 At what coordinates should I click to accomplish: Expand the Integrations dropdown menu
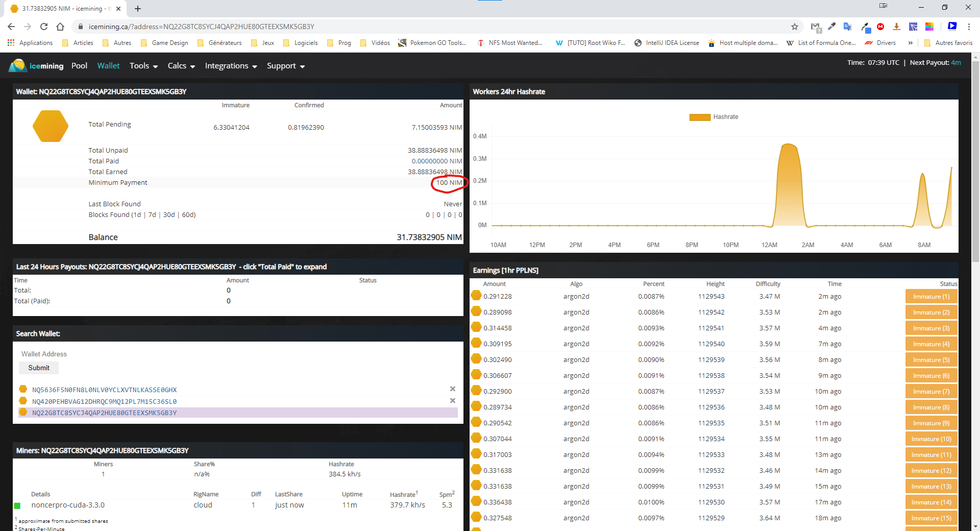click(x=231, y=66)
